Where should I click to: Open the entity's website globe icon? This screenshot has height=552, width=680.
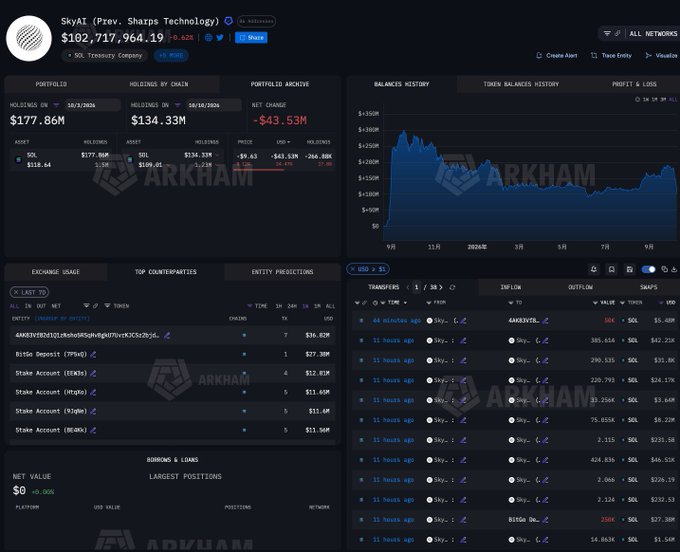tap(209, 38)
